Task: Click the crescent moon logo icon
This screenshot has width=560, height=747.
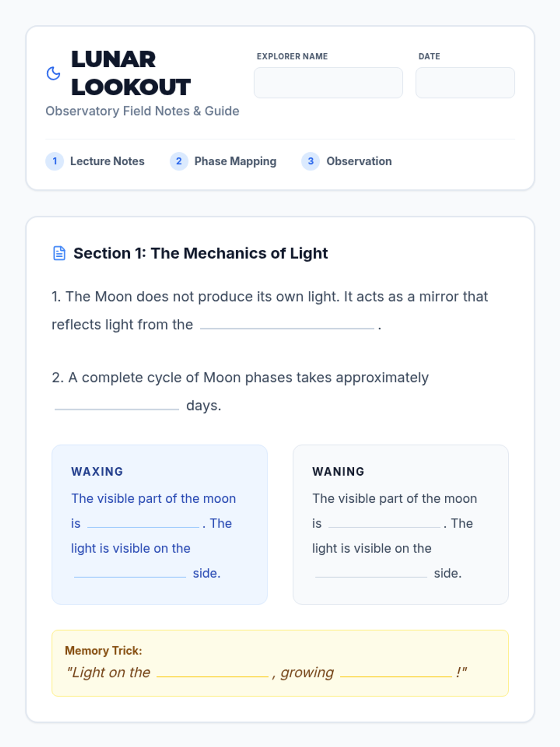Action: point(54,73)
